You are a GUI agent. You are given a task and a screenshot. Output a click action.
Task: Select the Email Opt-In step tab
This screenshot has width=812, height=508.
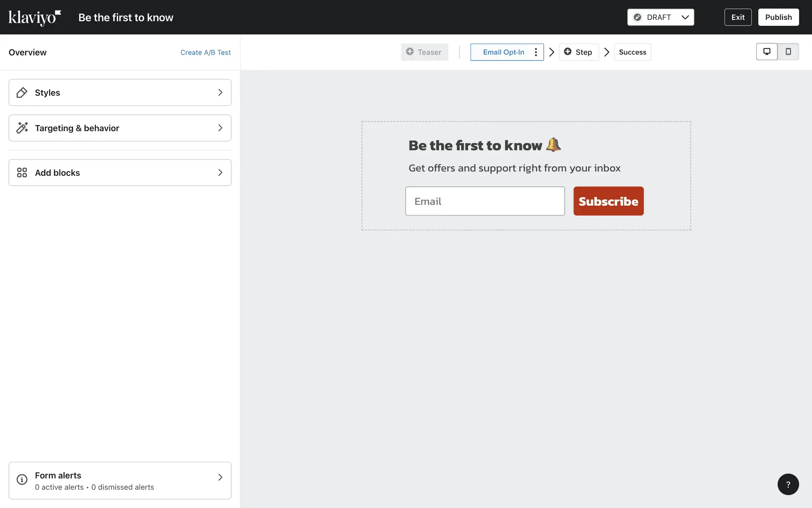[503, 52]
